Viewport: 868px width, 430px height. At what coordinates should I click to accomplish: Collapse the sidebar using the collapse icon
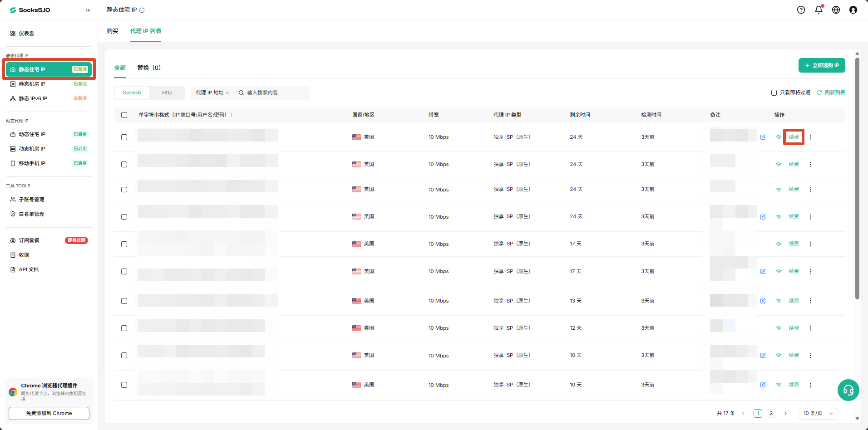(x=89, y=10)
